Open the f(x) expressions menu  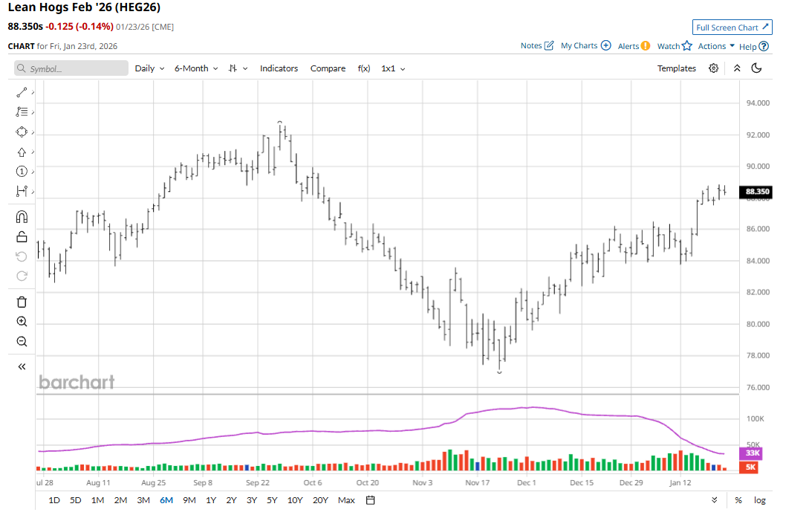[x=364, y=68]
